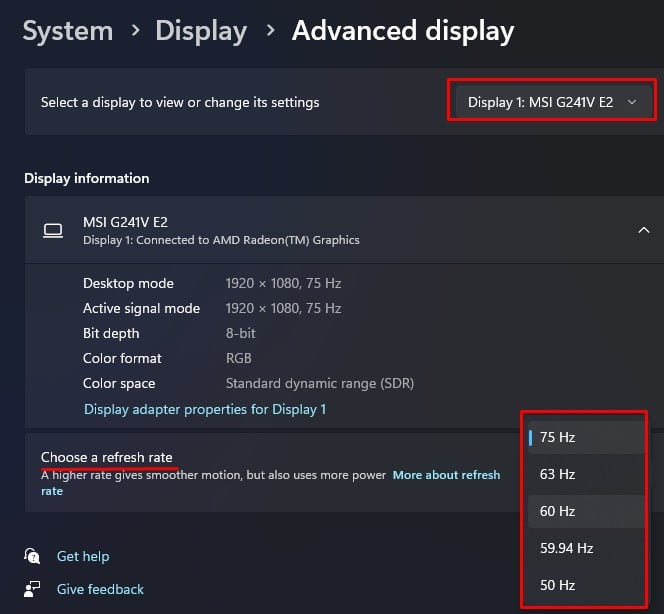Click the Get help link
The height and width of the screenshot is (614, 664).
(x=83, y=556)
